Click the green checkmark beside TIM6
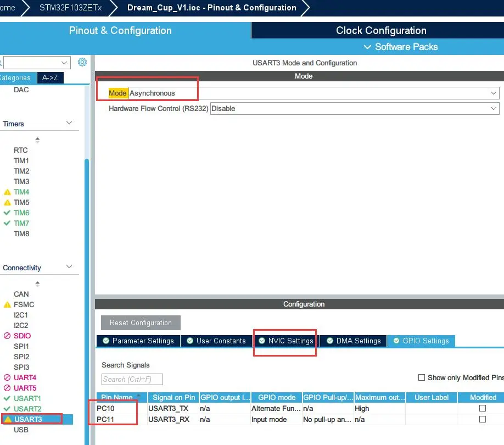 pyautogui.click(x=7, y=213)
